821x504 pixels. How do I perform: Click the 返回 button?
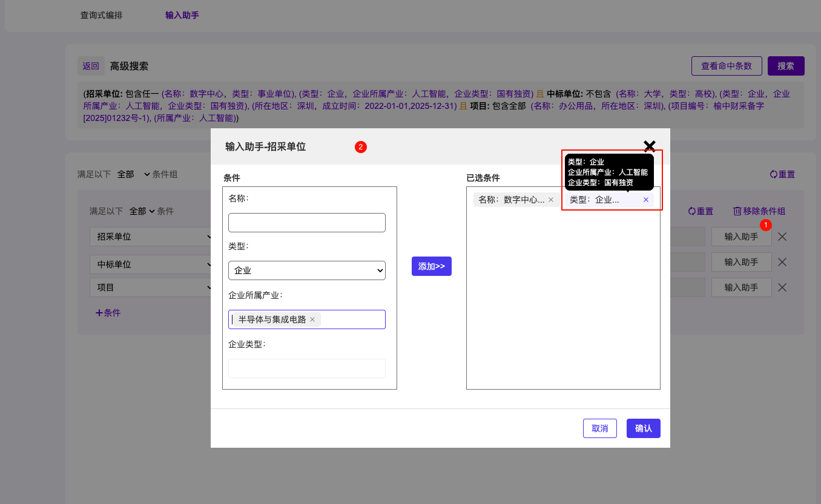coord(91,66)
